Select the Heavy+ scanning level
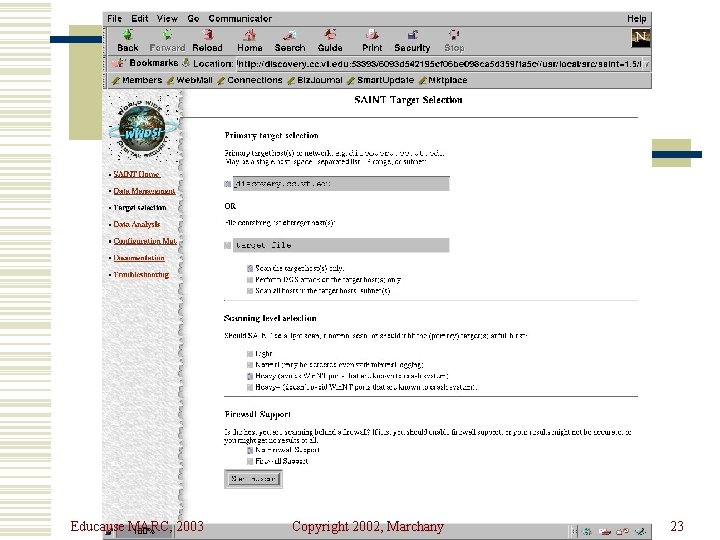The height and width of the screenshot is (540, 720). (x=250, y=387)
